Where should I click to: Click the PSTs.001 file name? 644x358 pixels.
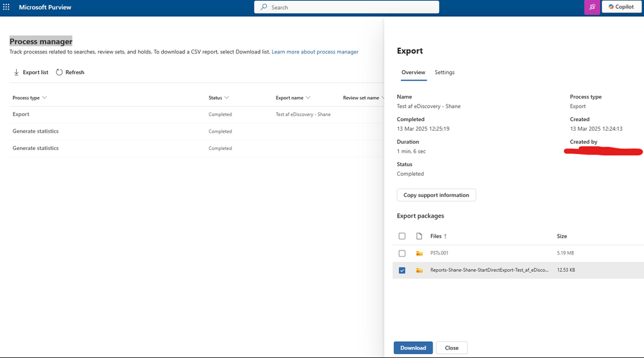439,253
